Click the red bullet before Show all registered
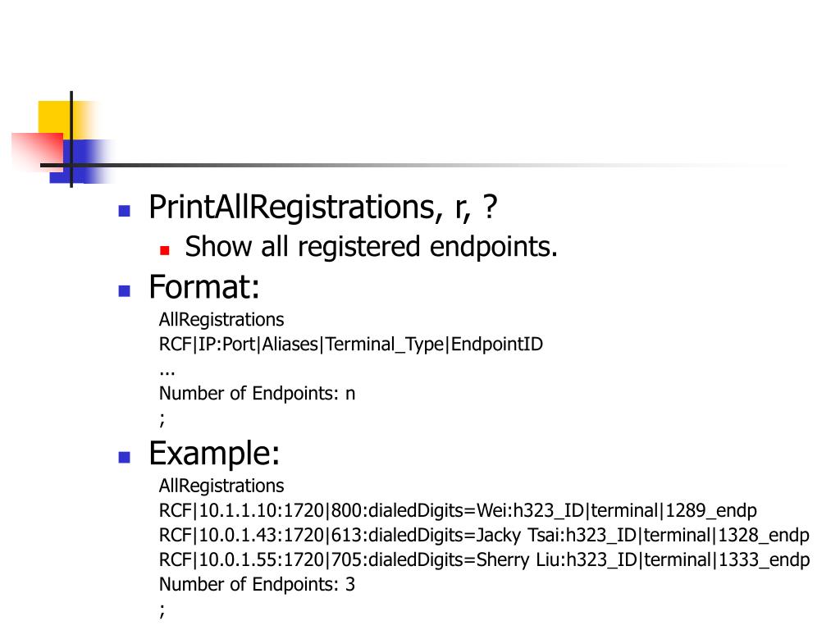Screen dimensions: 840x630 click(165, 249)
